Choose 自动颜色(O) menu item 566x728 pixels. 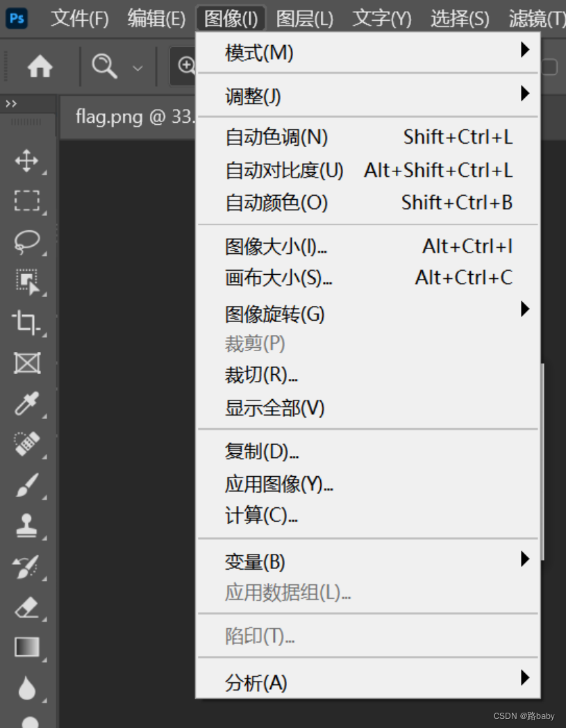[368, 203]
